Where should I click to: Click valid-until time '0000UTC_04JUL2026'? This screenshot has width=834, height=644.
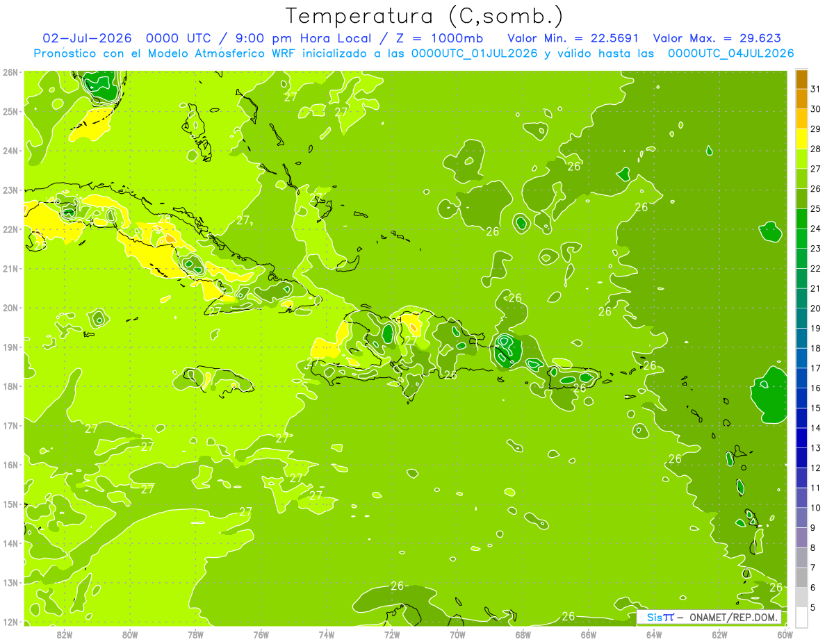click(730, 53)
